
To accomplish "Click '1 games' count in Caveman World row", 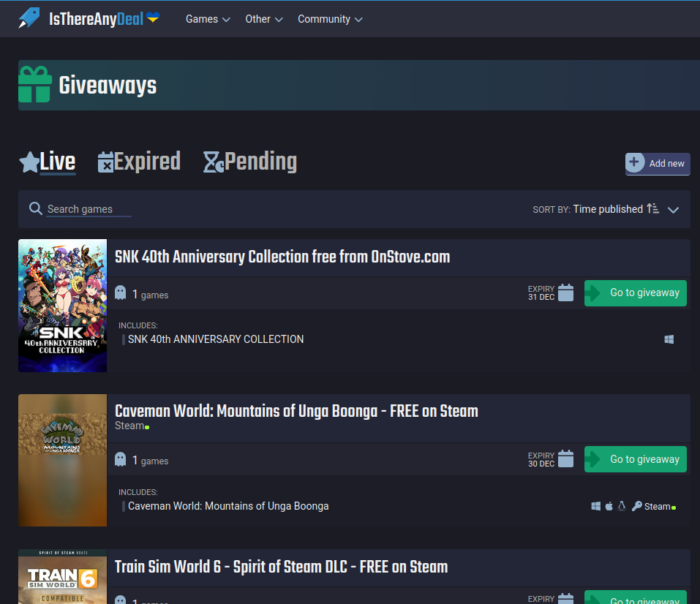I will click(x=150, y=460).
